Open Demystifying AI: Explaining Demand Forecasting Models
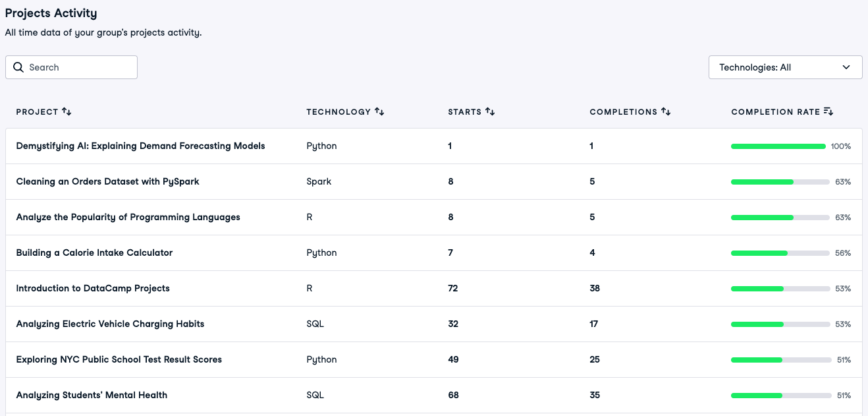The height and width of the screenshot is (416, 868). pyautogui.click(x=140, y=146)
